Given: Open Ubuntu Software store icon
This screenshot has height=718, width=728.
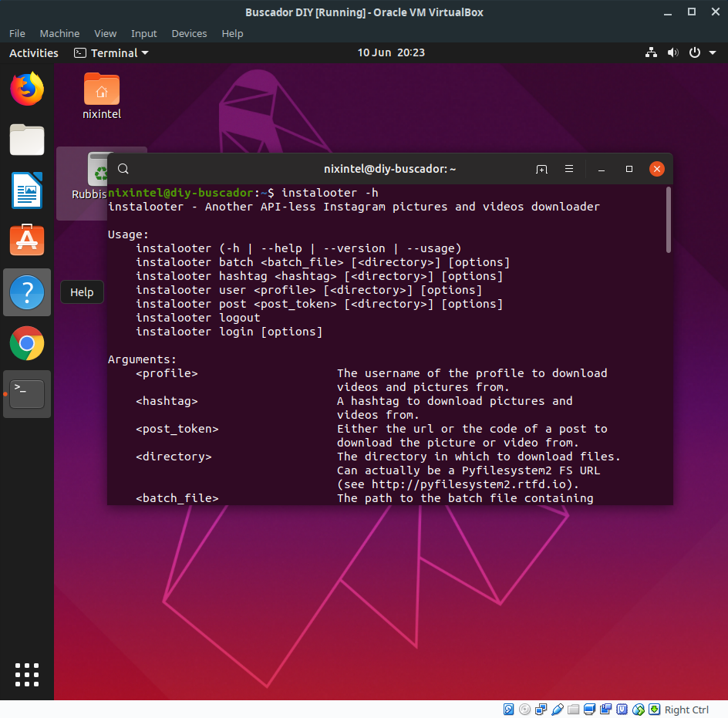Looking at the screenshot, I should pyautogui.click(x=27, y=240).
